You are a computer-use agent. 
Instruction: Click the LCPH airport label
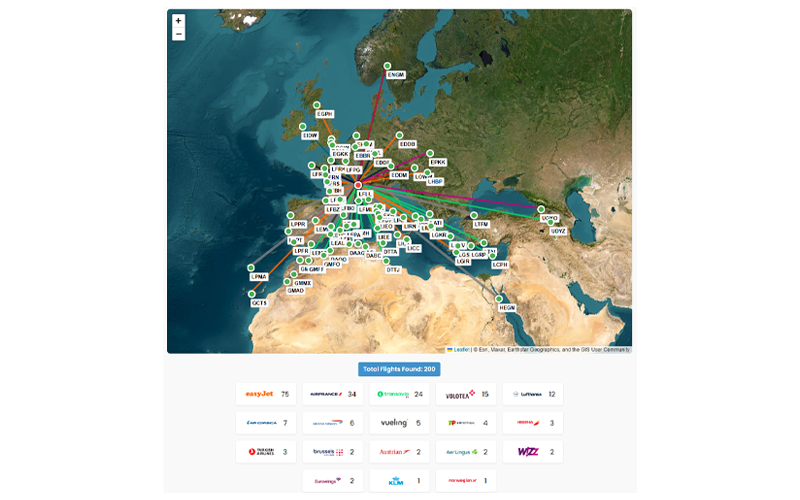click(x=500, y=265)
